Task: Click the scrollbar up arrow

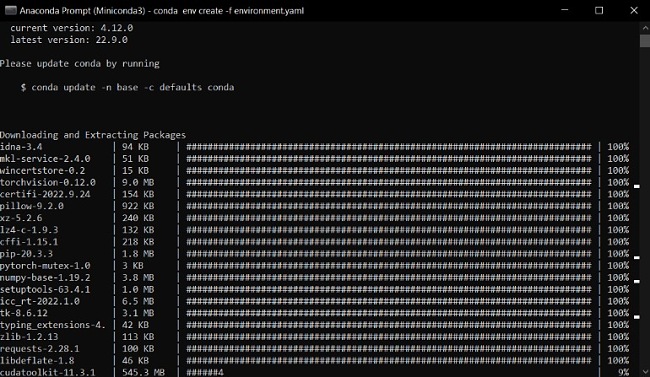Action: coord(645,28)
